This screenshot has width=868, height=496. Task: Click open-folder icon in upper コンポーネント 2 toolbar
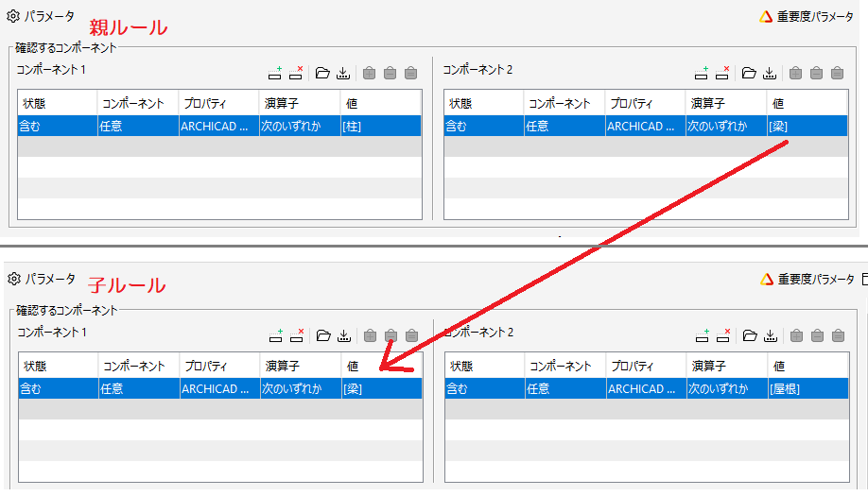pyautogui.click(x=749, y=73)
